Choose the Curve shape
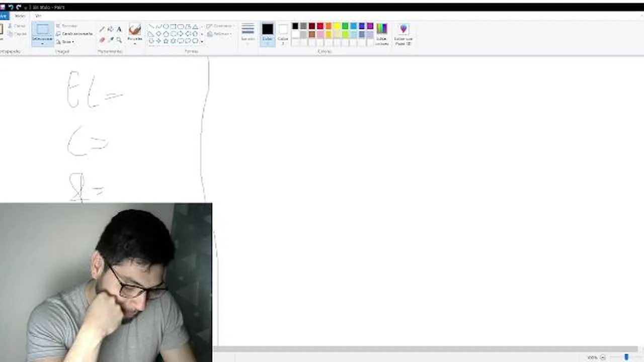Image resolution: width=644 pixels, height=362 pixels. pyautogui.click(x=158, y=27)
